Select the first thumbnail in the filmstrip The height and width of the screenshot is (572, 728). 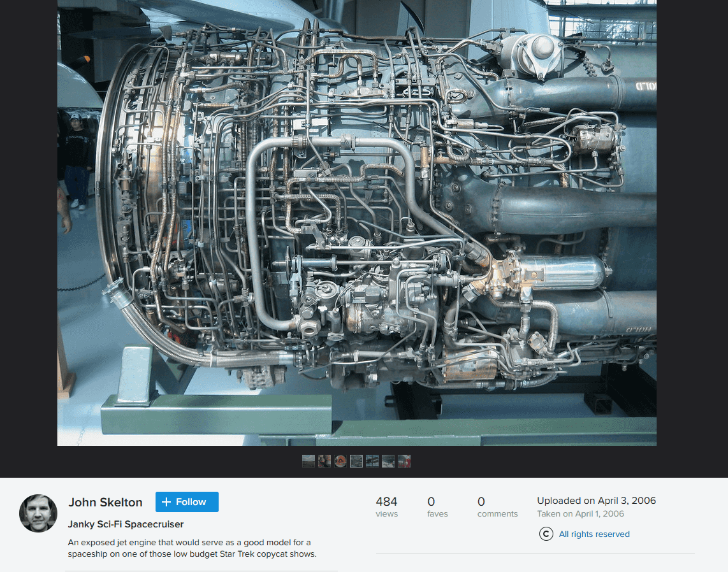309,461
